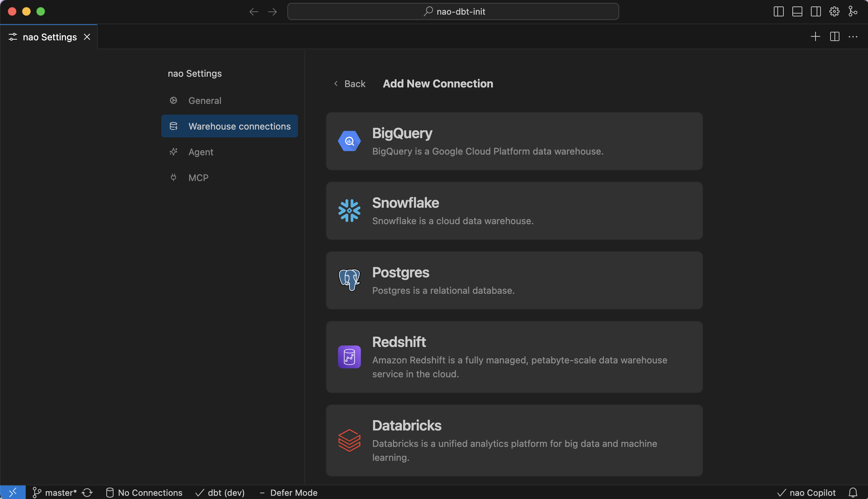868x499 pixels.
Task: Toggle the bottom panel layout icon
Action: tap(797, 11)
